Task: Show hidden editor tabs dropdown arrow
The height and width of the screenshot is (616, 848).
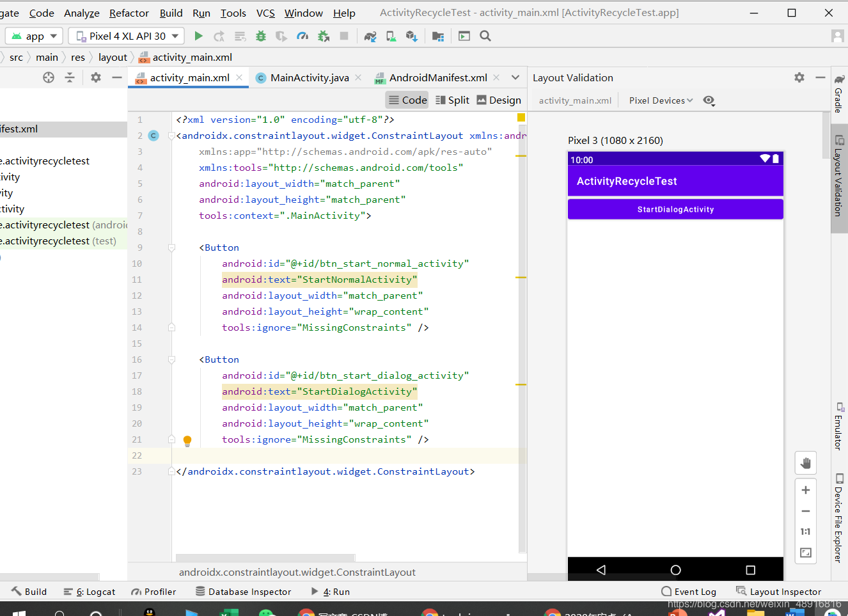Action: [x=515, y=77]
